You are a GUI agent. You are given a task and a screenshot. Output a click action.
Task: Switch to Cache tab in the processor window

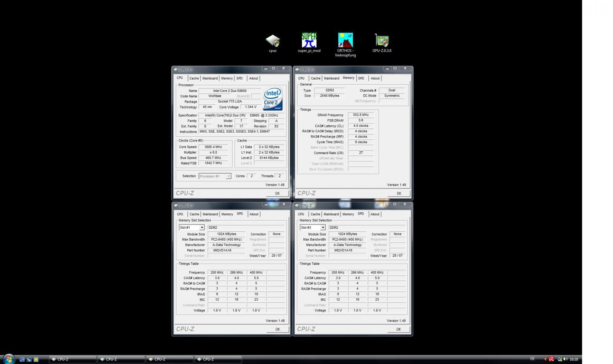click(194, 78)
